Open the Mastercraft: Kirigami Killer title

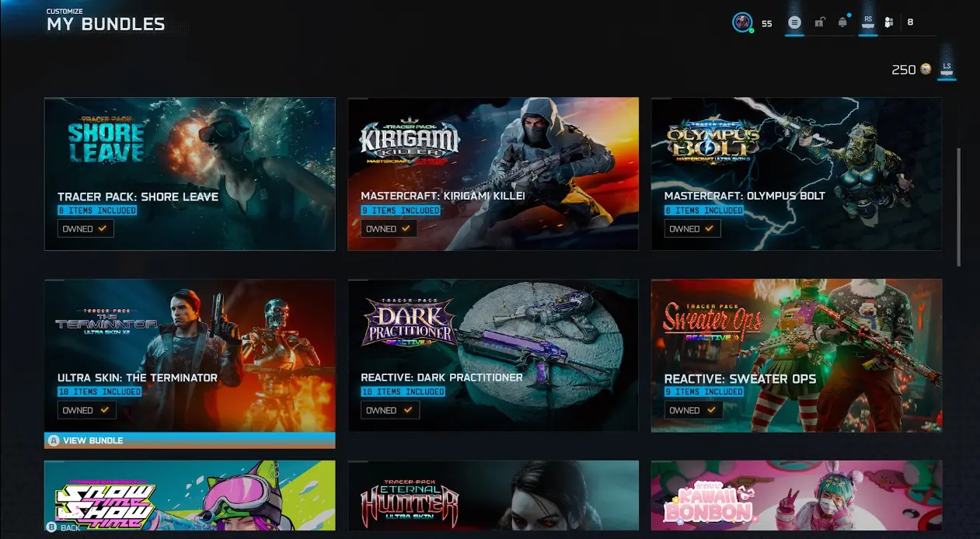pyautogui.click(x=443, y=196)
